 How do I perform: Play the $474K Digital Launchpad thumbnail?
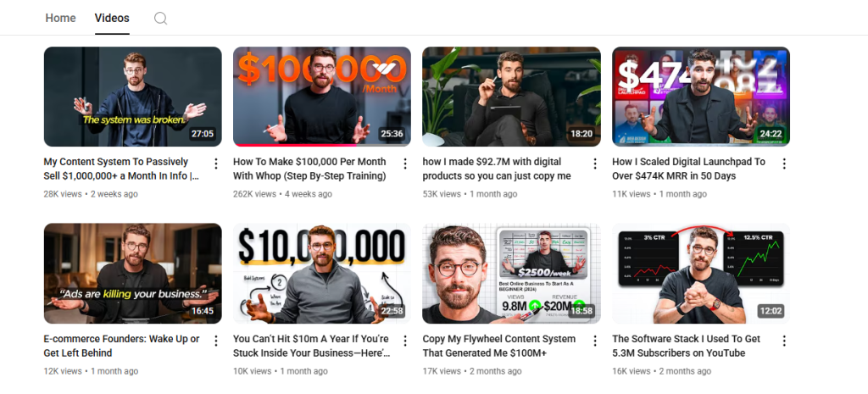click(701, 97)
